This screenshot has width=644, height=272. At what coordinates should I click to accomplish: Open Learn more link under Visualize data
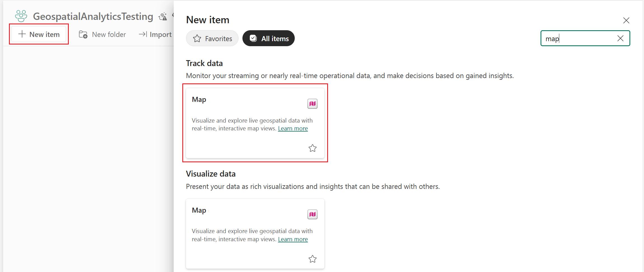pos(293,239)
